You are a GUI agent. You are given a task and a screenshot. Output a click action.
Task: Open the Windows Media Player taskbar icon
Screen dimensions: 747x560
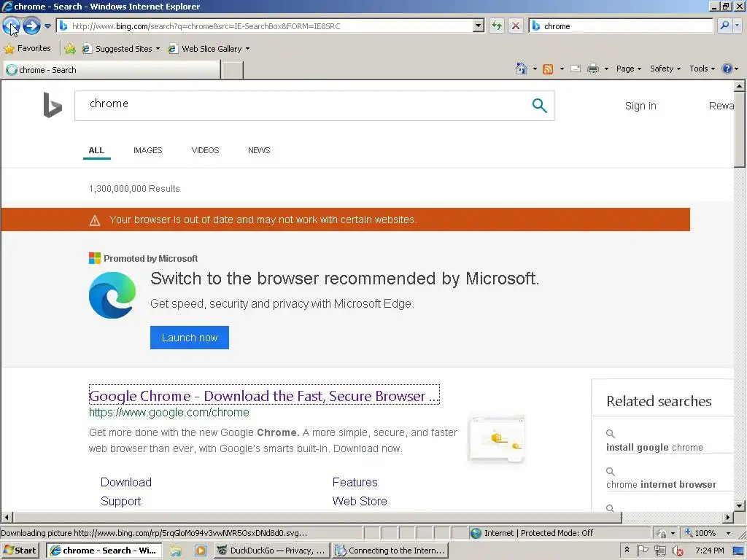click(200, 551)
